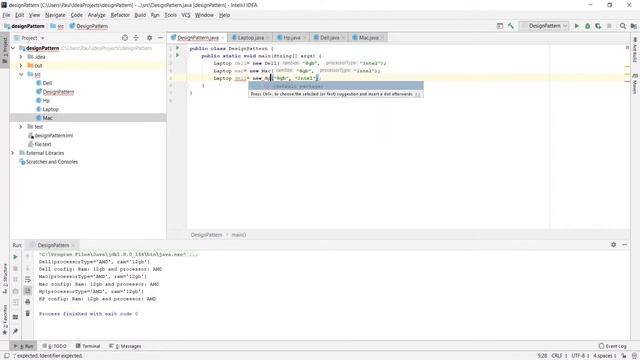The height and width of the screenshot is (360, 640).
Task: Pin the Run tab with pin icon
Action: [15, 331]
